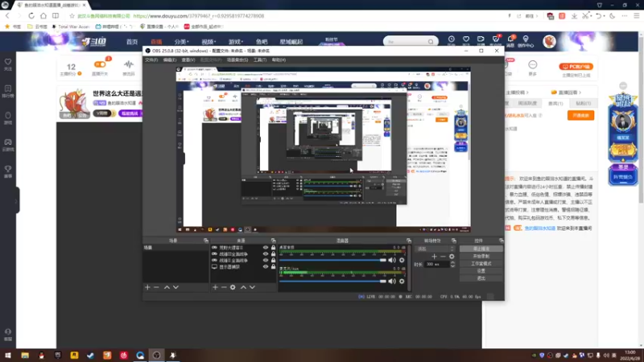Undock the Controls panel with its header icon
The image size is (644, 362).
coord(501,241)
